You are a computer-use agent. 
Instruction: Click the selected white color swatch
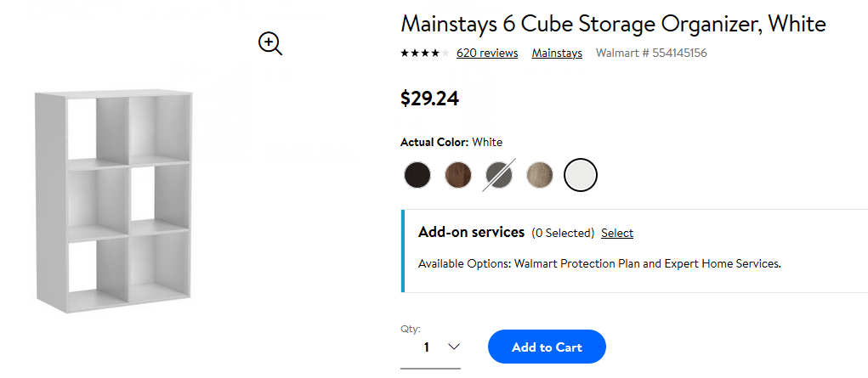(x=581, y=175)
